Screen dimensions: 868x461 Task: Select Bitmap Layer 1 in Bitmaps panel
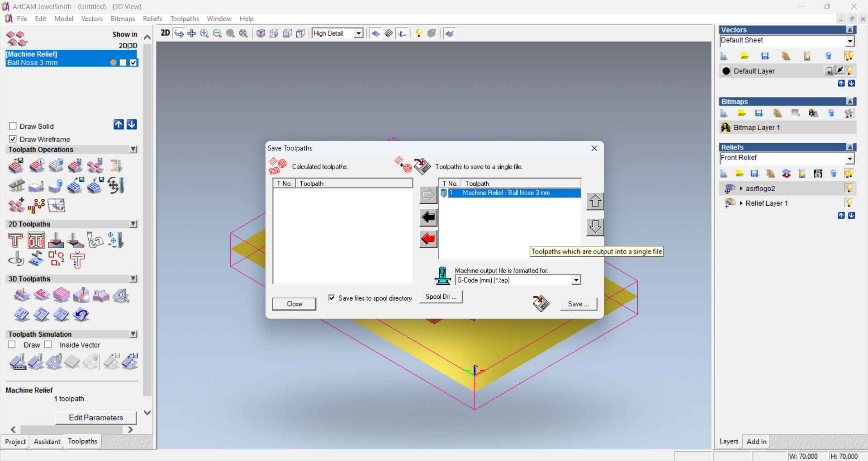pyautogui.click(x=787, y=127)
